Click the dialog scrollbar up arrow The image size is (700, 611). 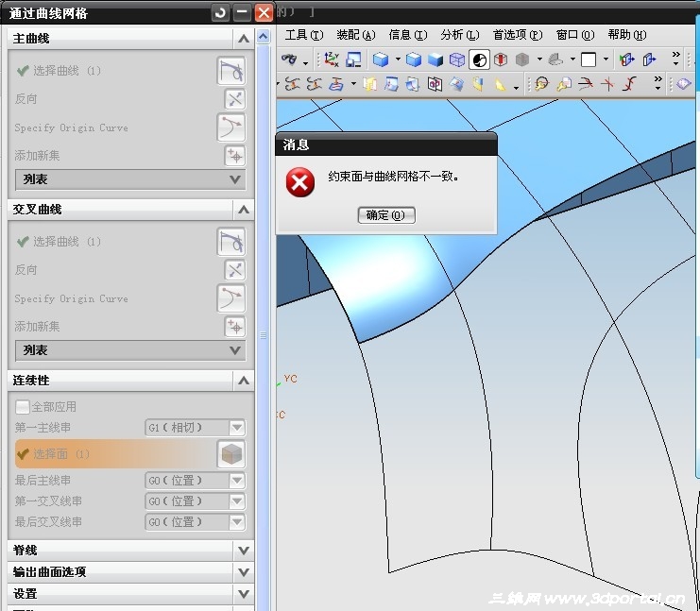click(x=264, y=36)
